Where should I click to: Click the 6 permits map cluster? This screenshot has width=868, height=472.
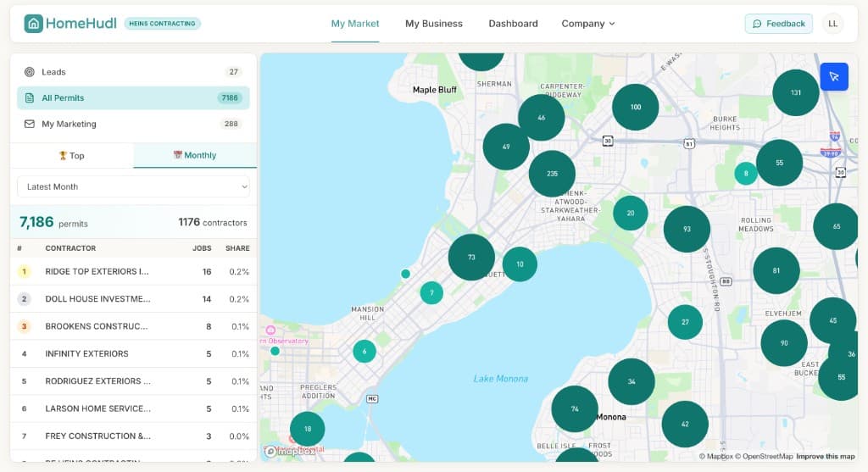(x=364, y=352)
